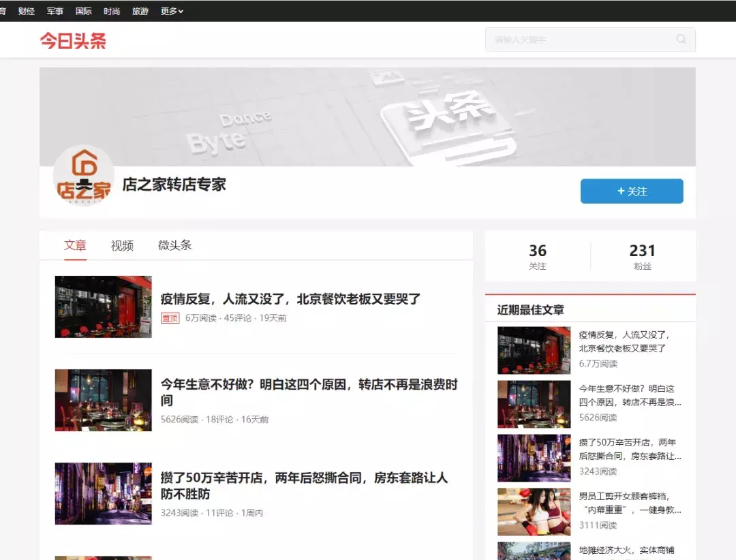The width and height of the screenshot is (736, 560).
Task: Click the 置顶 pinned tag
Action: pyautogui.click(x=170, y=317)
